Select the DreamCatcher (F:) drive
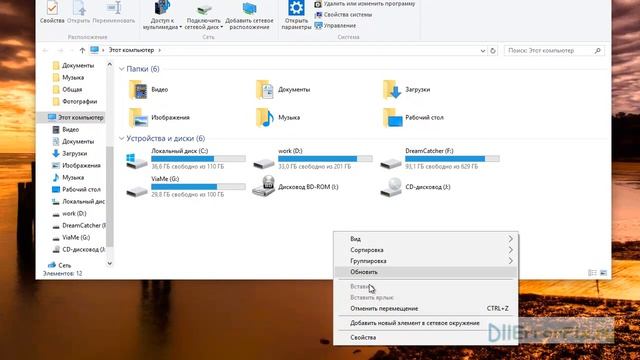 440,159
